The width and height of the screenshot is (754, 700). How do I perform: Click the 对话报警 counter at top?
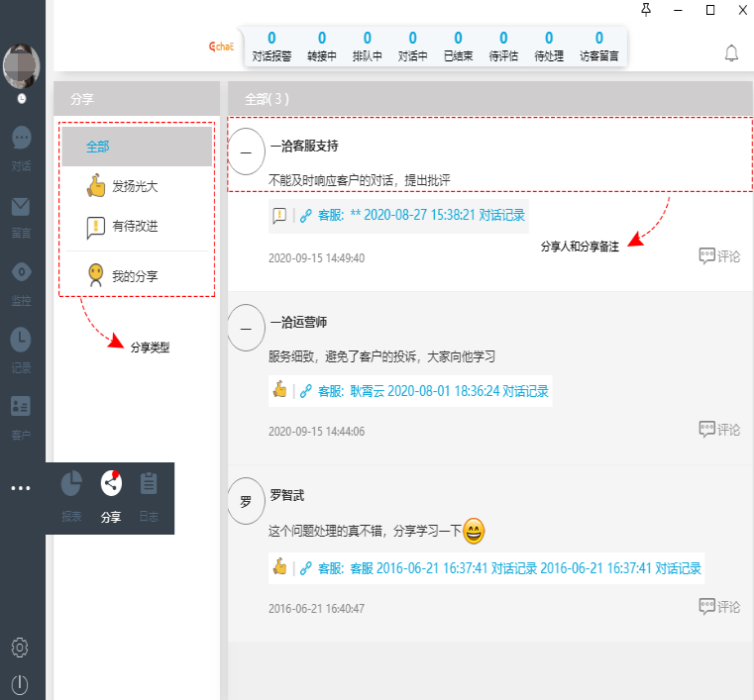pos(271,47)
